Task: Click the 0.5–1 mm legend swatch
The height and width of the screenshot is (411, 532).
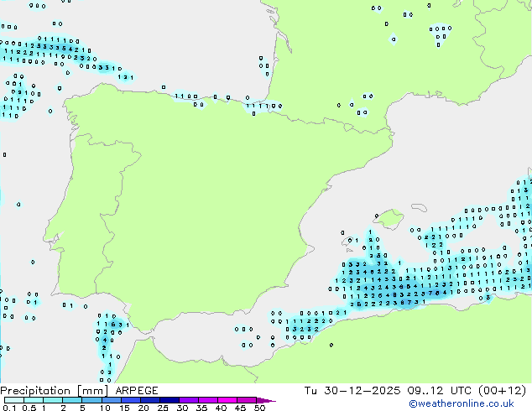Action: (x=34, y=400)
